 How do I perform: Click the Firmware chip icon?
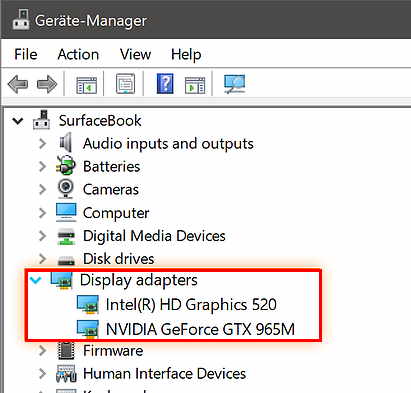coord(66,350)
